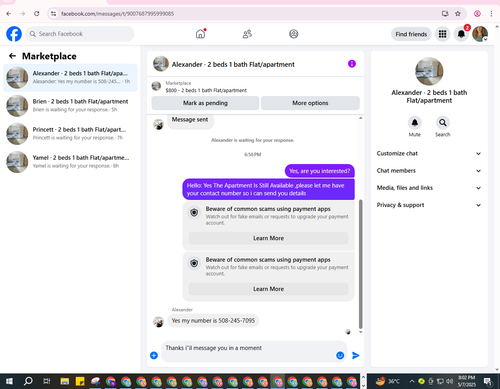Viewport: 500px width, 389px height.
Task: Open browser profile icon
Action: 477,14
